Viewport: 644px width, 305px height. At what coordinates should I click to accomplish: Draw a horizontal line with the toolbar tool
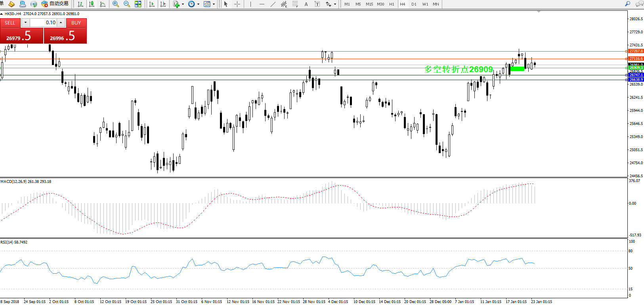[262, 4]
